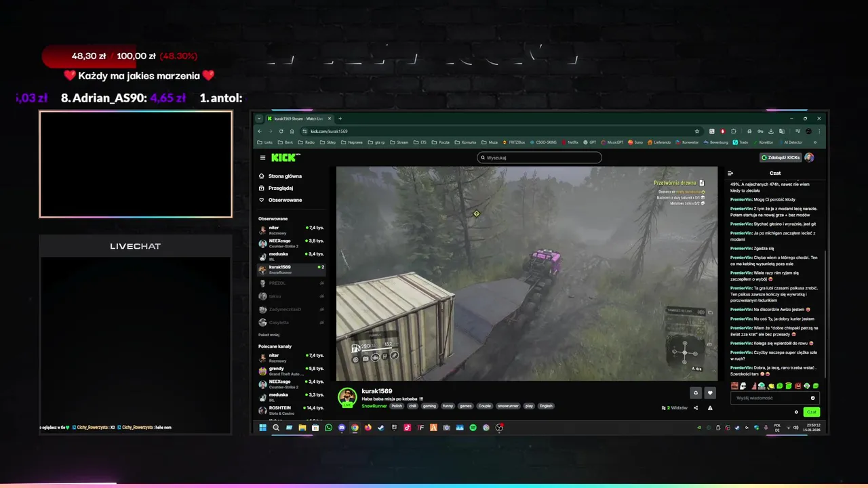Click the green Czat send button
Screen dimensions: 868x488
(811, 412)
